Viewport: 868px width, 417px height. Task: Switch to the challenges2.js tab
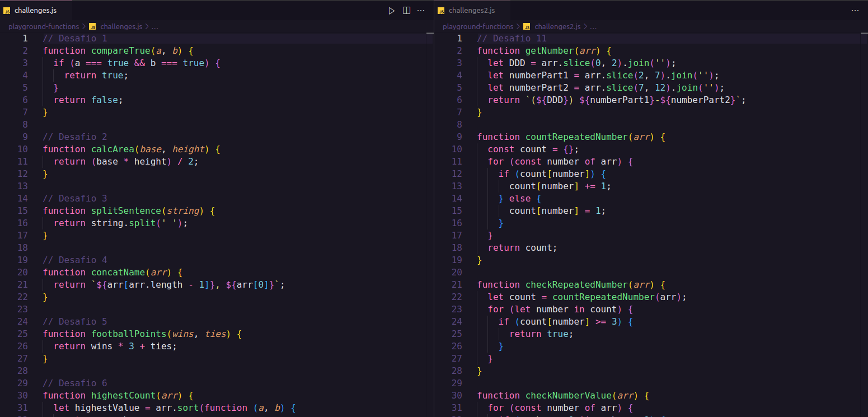coord(471,11)
